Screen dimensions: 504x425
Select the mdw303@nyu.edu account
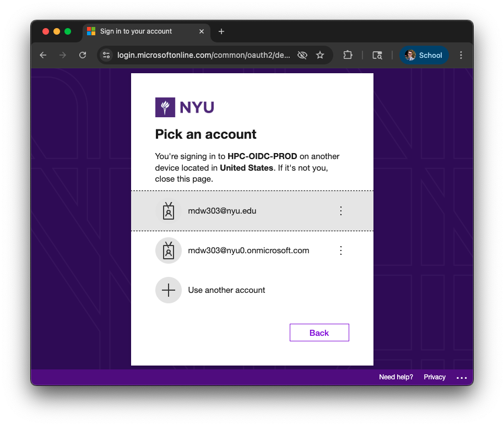pos(222,211)
